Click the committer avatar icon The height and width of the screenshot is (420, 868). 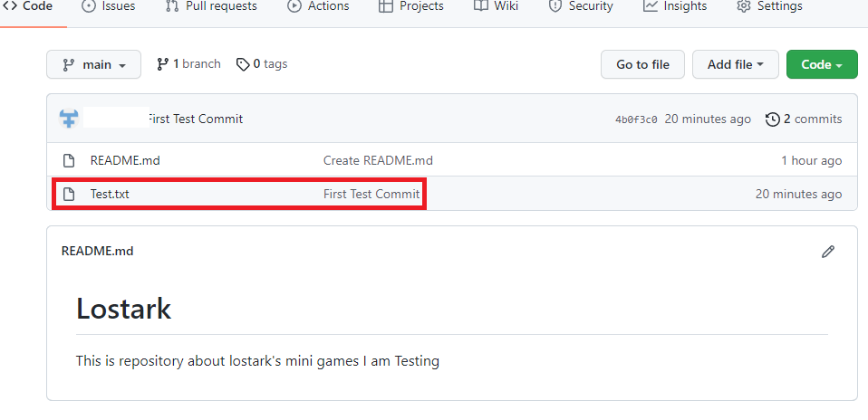[69, 119]
